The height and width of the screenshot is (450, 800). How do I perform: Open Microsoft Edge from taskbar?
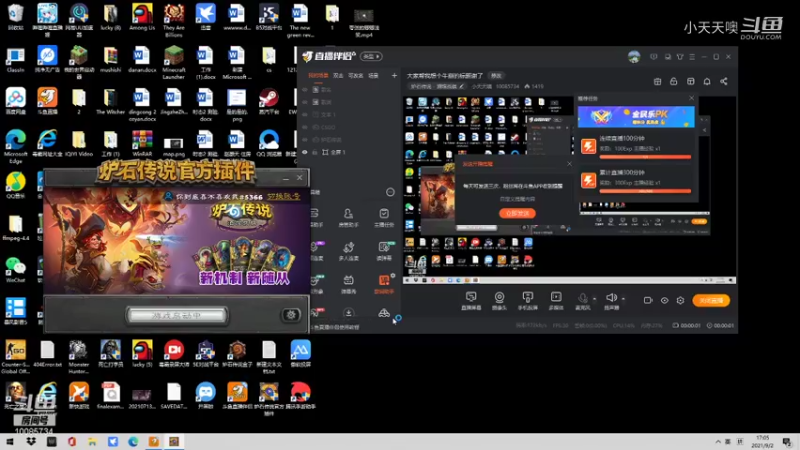[x=133, y=442]
